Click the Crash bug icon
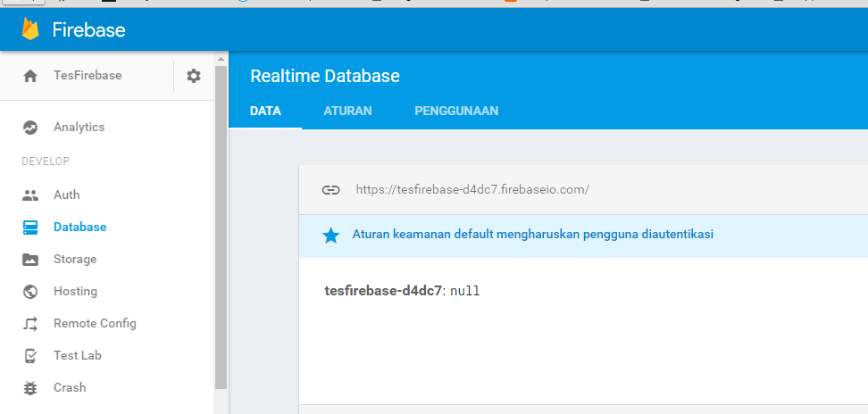Screen dimensions: 868x414 point(30,388)
